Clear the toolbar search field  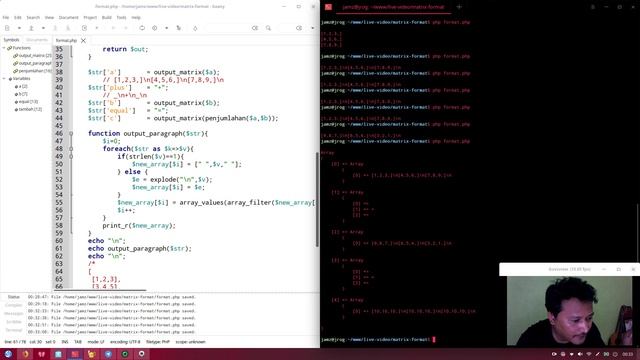click(x=255, y=28)
